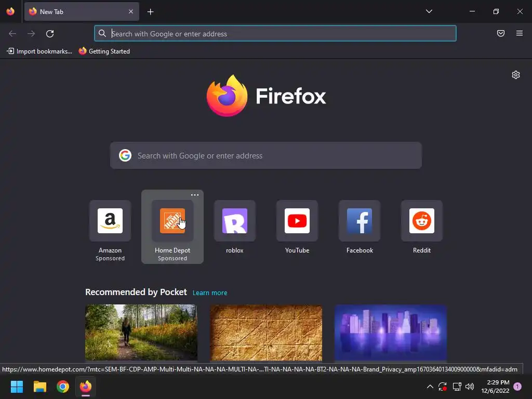532x399 pixels.
Task: Open Pocket story with forest path image
Action: click(141, 332)
